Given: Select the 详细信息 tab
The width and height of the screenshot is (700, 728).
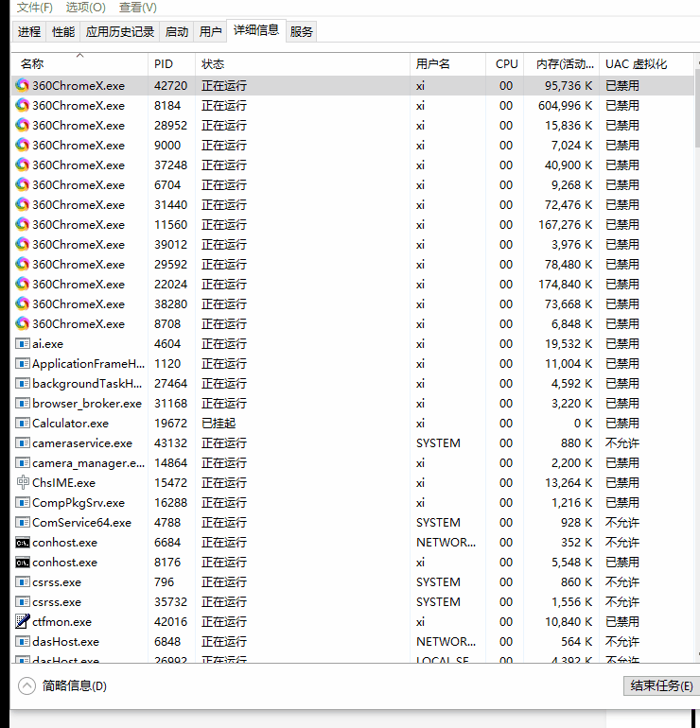Looking at the screenshot, I should (x=256, y=30).
